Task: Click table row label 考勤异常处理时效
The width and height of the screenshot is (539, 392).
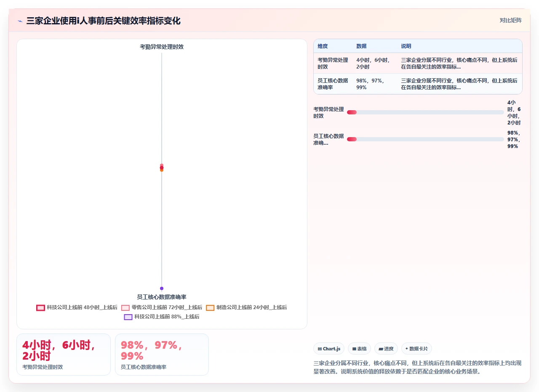Action: [333, 63]
